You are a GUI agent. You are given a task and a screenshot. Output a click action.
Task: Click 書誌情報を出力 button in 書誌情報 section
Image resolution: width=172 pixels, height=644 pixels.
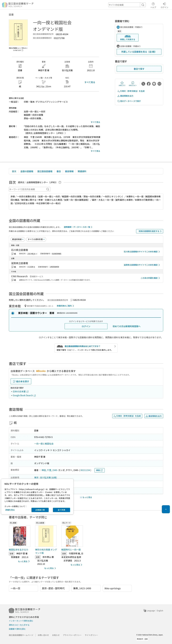154,416
